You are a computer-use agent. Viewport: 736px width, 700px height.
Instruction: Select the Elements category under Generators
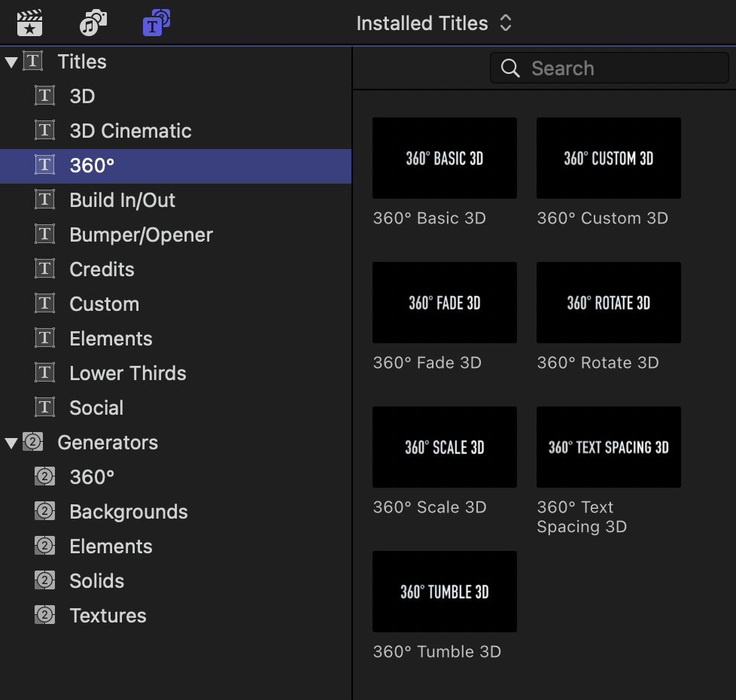click(176, 546)
